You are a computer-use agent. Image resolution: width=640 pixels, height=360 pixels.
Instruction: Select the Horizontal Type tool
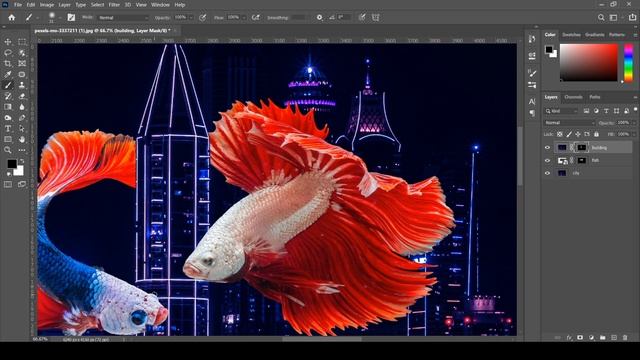click(x=8, y=129)
